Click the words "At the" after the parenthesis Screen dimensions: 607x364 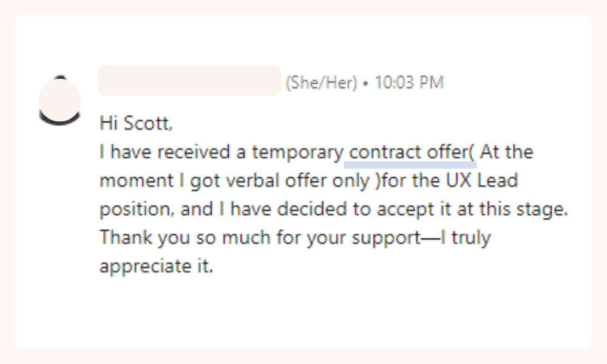506,152
